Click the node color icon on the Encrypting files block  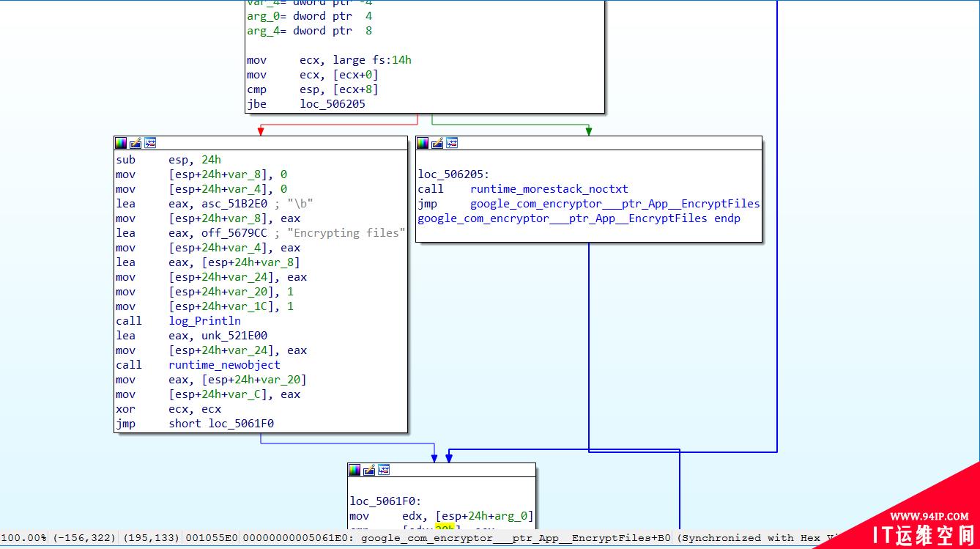tap(121, 143)
